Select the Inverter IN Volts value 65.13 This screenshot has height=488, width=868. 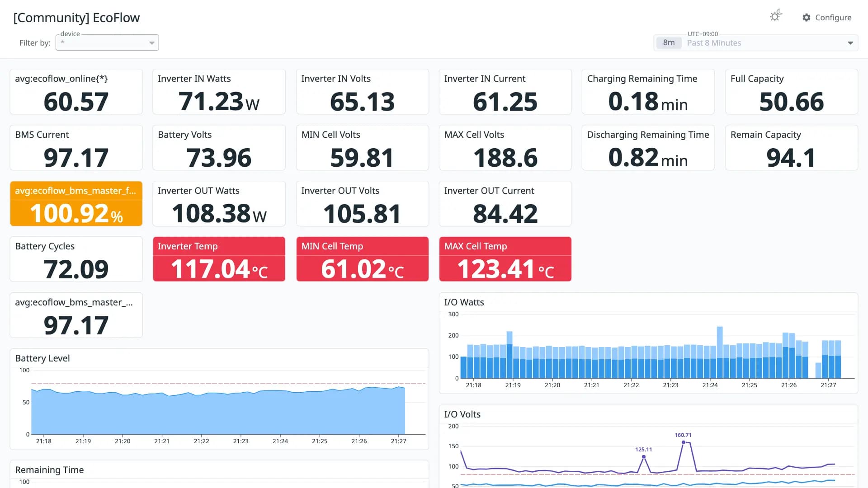(362, 102)
